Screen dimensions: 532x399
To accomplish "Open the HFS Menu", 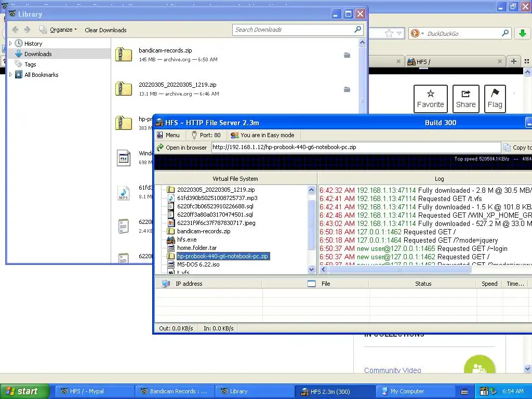I will 169,135.
